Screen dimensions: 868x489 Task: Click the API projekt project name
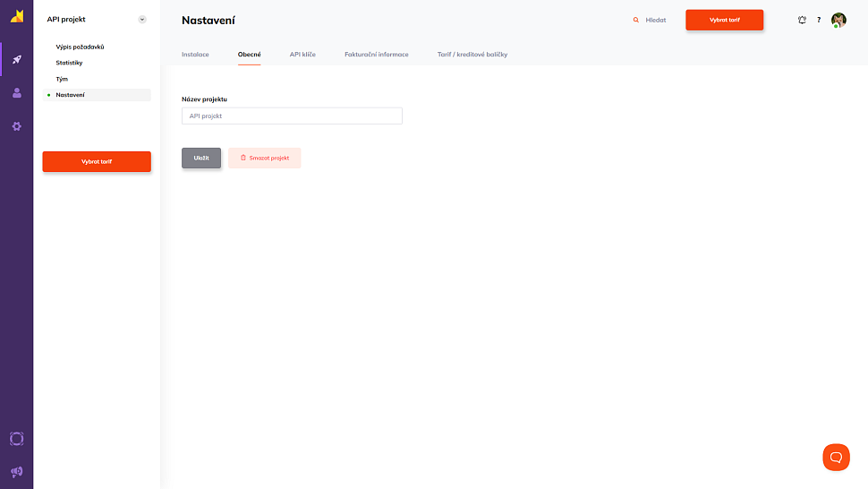[66, 20]
